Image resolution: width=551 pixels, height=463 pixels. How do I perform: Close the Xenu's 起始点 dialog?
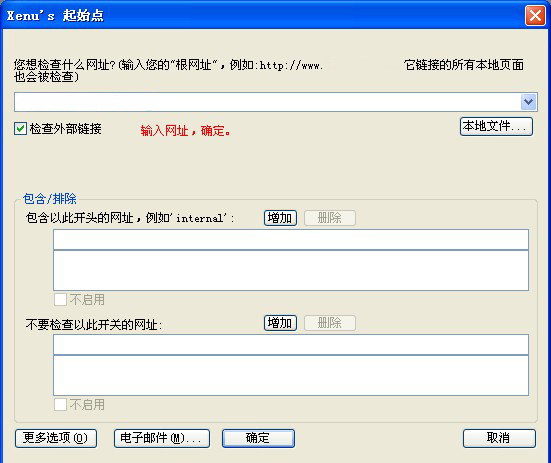[535, 16]
